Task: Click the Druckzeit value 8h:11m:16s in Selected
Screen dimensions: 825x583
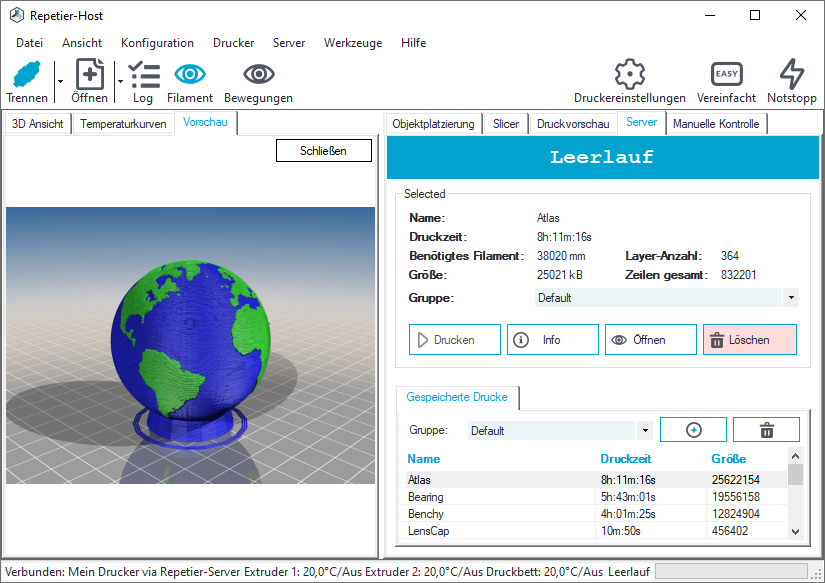Action: pyautogui.click(x=564, y=237)
